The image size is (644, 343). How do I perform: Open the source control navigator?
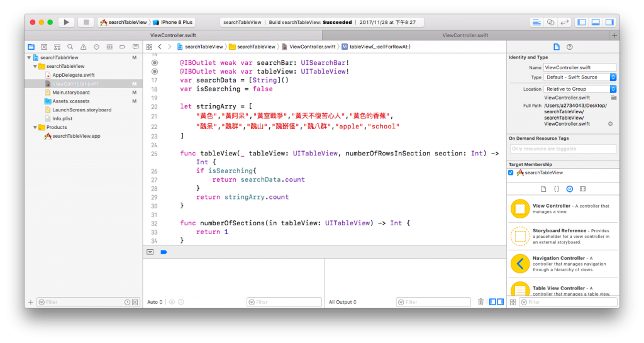(45, 47)
